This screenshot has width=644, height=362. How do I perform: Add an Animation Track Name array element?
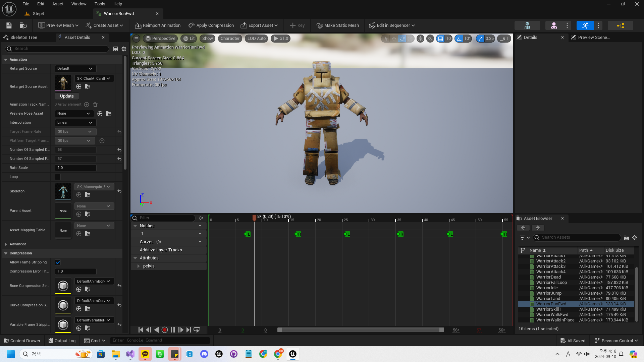click(x=87, y=105)
